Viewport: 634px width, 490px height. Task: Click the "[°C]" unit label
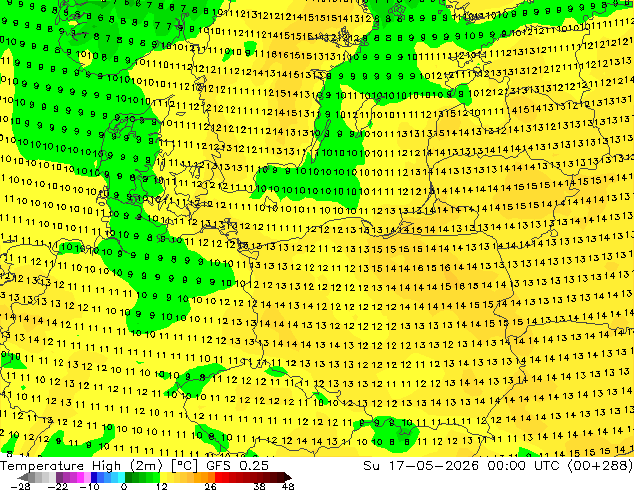[x=184, y=466]
